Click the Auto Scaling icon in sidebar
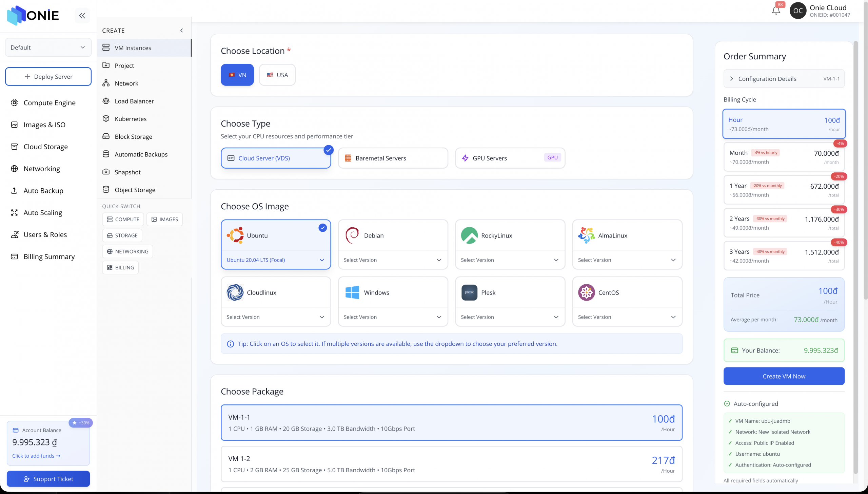This screenshot has height=494, width=868. 14,213
